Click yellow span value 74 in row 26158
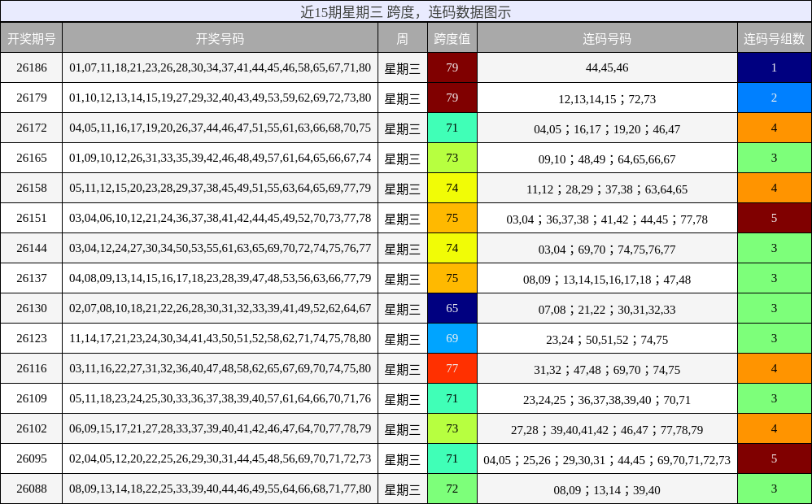Image resolution: width=812 pixels, height=504 pixels. 452,187
